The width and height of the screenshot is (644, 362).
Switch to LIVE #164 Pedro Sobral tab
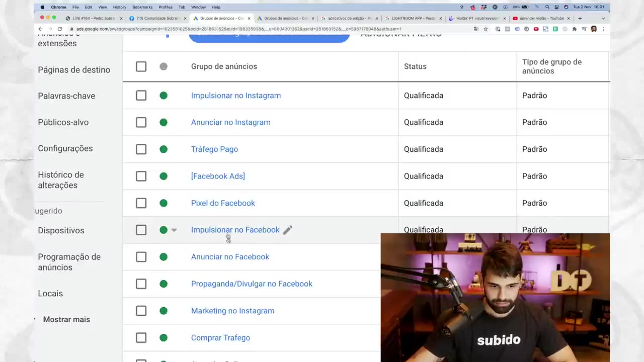[93, 19]
